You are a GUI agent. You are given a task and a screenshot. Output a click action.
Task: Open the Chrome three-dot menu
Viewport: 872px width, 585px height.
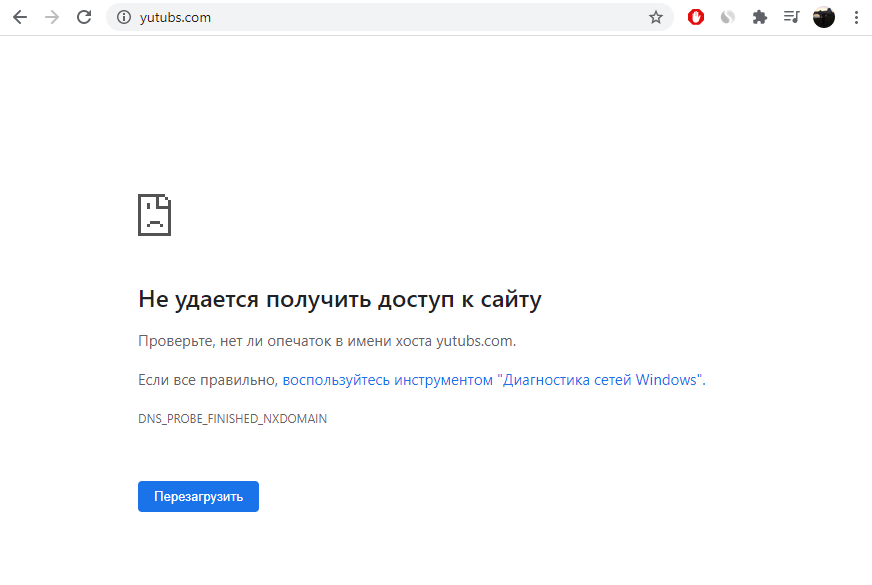(856, 17)
